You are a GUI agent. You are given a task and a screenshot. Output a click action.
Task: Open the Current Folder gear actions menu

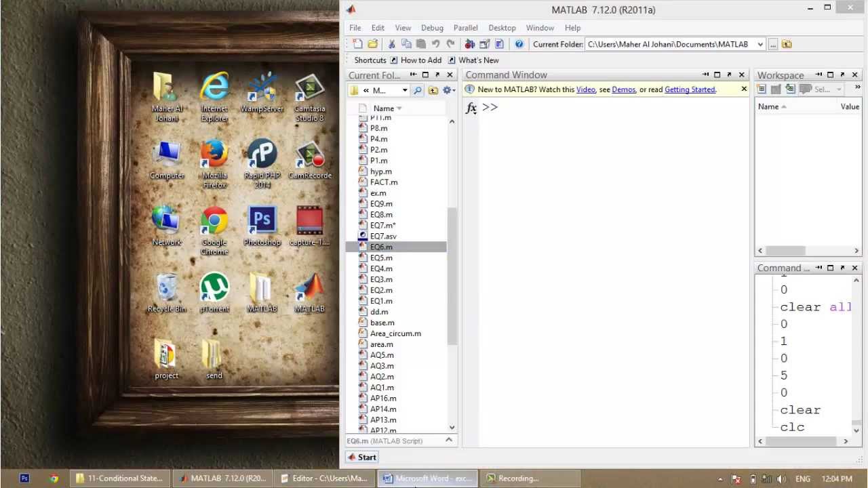pyautogui.click(x=448, y=90)
